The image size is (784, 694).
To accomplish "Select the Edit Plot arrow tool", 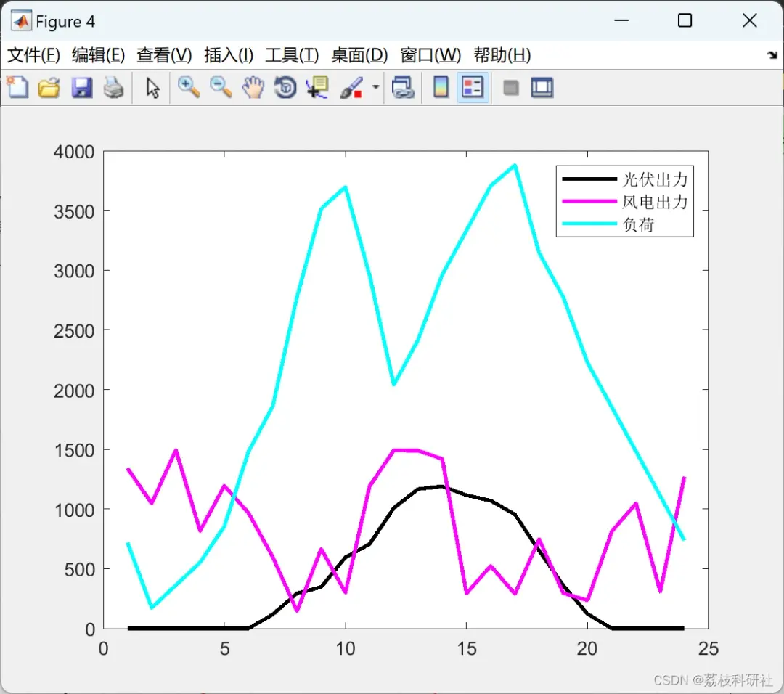I will click(152, 88).
